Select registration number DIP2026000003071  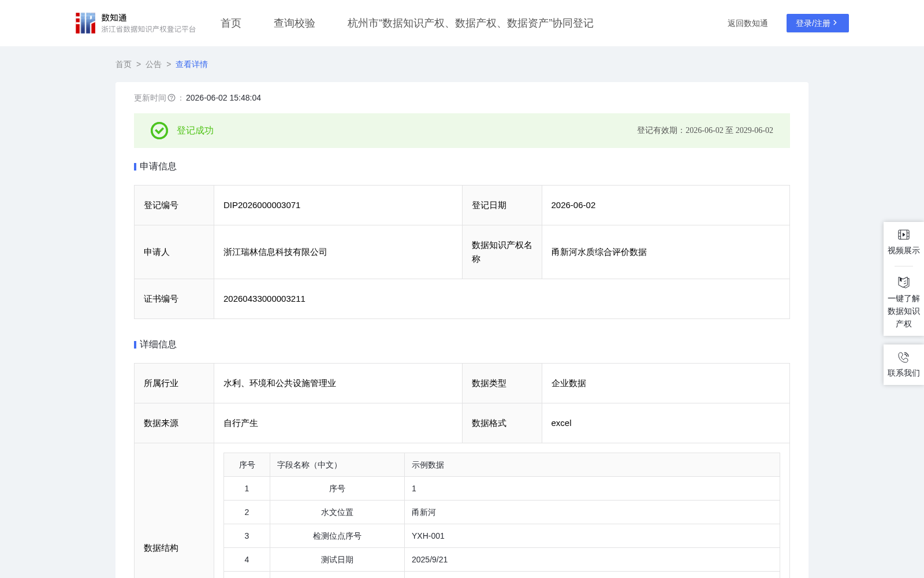[x=262, y=205]
